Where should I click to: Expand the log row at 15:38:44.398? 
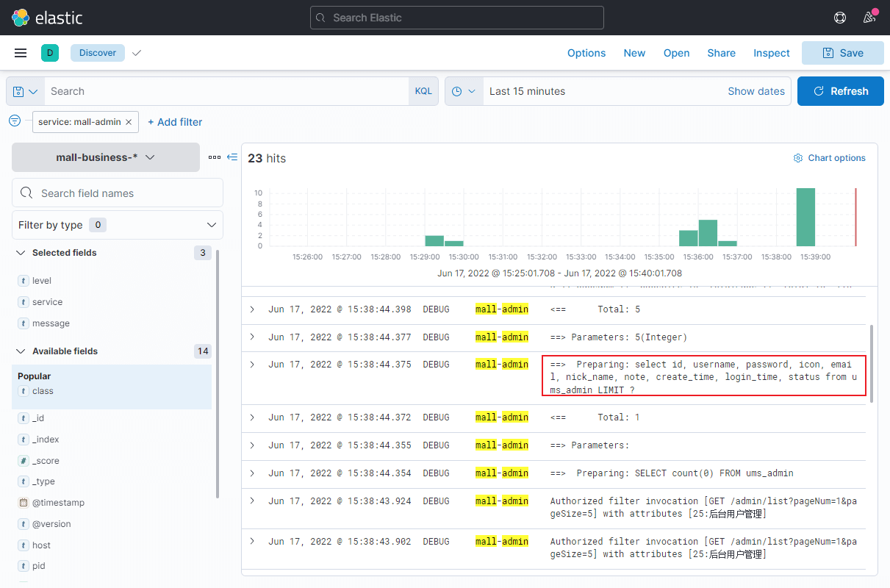click(252, 309)
